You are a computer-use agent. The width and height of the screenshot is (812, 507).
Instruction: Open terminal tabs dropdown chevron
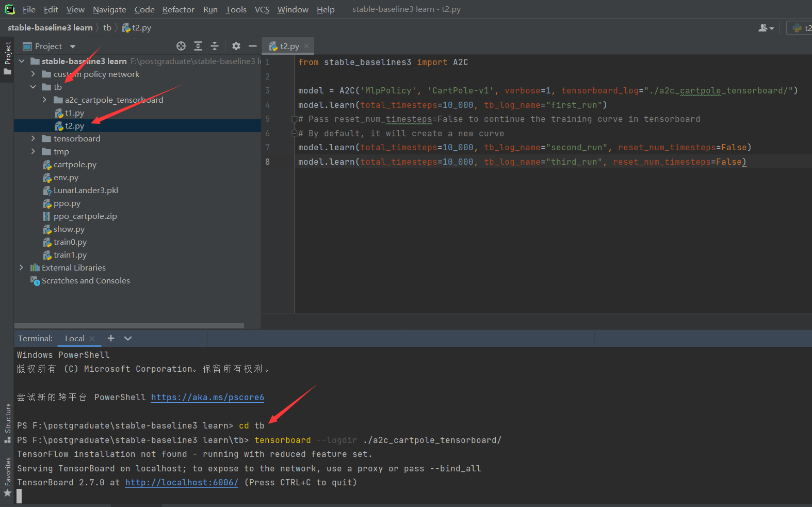pos(128,338)
